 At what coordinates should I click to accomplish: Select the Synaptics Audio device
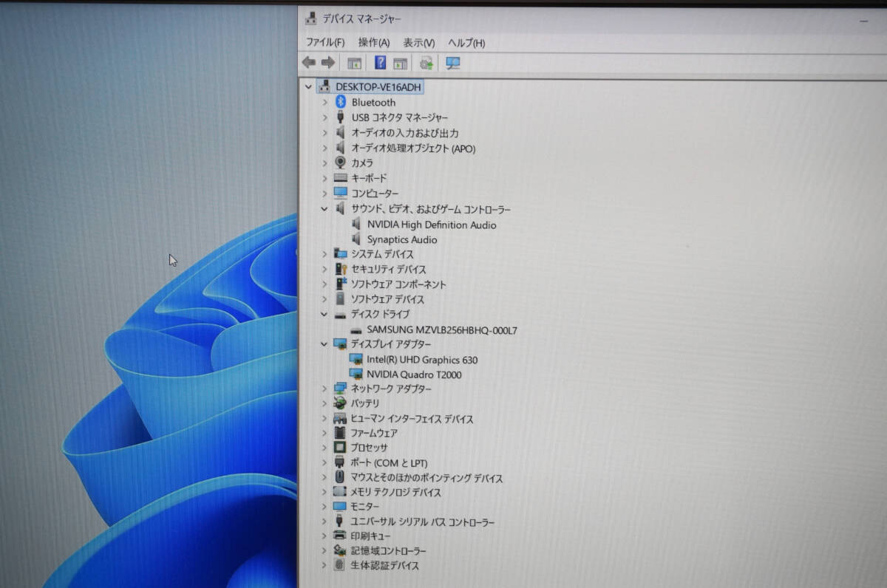pos(402,239)
